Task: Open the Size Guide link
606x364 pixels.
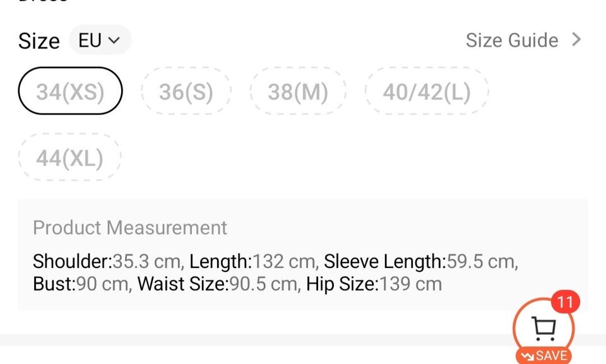Action: pyautogui.click(x=512, y=40)
